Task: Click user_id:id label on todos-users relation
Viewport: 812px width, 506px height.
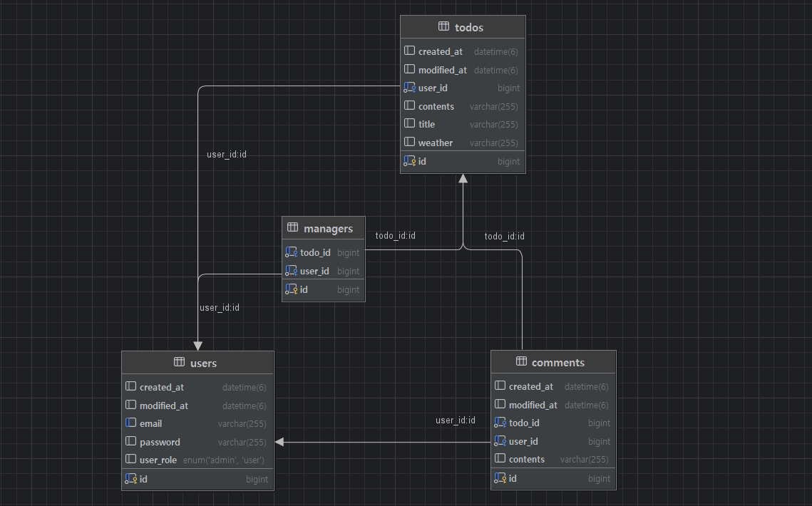Action: click(x=227, y=155)
